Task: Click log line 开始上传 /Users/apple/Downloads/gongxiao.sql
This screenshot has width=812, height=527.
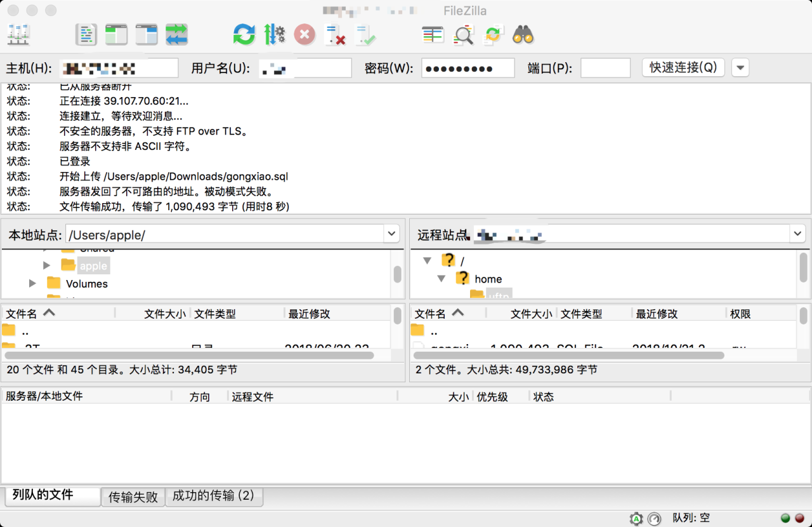Action: tap(174, 177)
